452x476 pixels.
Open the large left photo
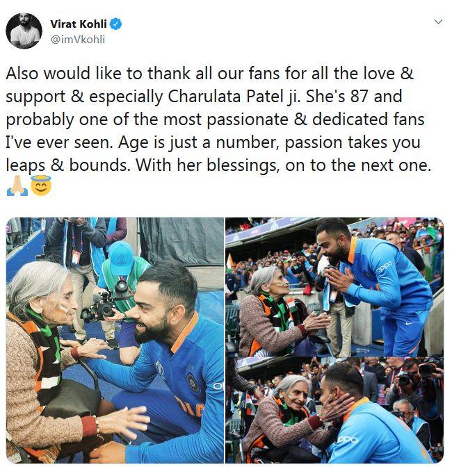[x=115, y=340]
